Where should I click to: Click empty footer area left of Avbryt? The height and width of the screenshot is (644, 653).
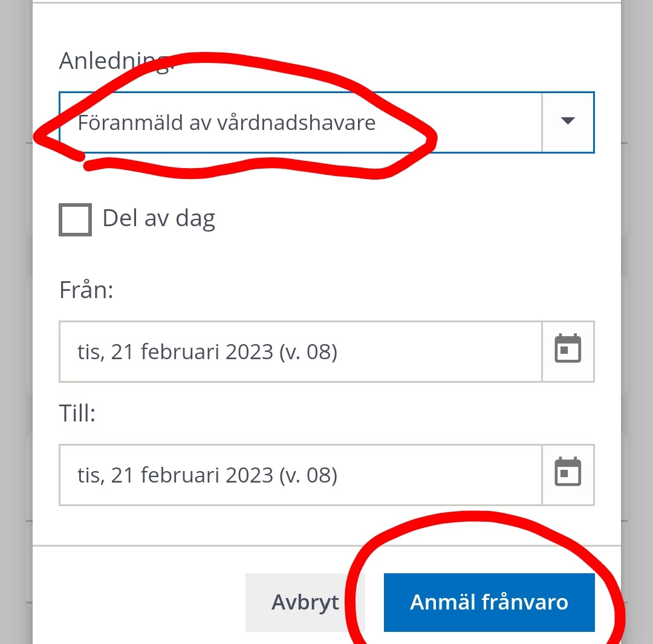[139, 602]
